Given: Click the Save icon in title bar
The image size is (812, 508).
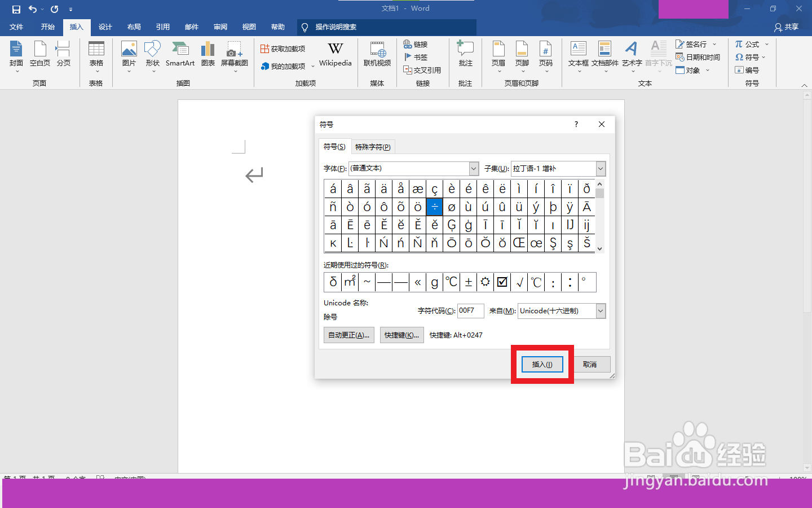Looking at the screenshot, I should [x=16, y=9].
